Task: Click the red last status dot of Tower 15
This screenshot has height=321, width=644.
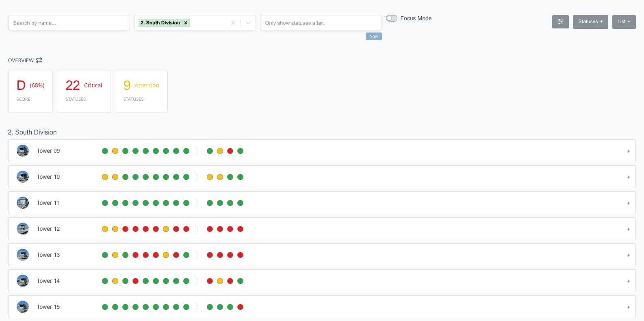Action: [240, 307]
